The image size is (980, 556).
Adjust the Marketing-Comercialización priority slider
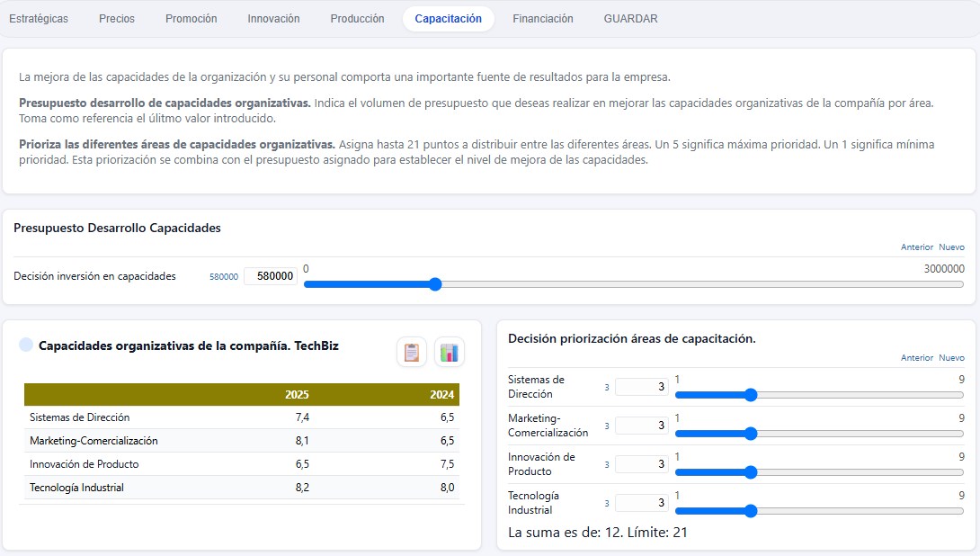[x=819, y=434]
